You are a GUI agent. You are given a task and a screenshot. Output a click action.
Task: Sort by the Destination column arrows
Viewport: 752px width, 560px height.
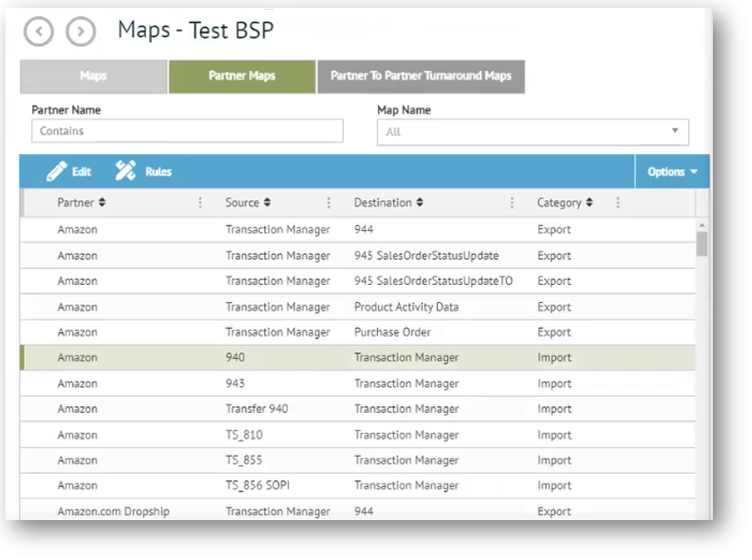pyautogui.click(x=419, y=203)
